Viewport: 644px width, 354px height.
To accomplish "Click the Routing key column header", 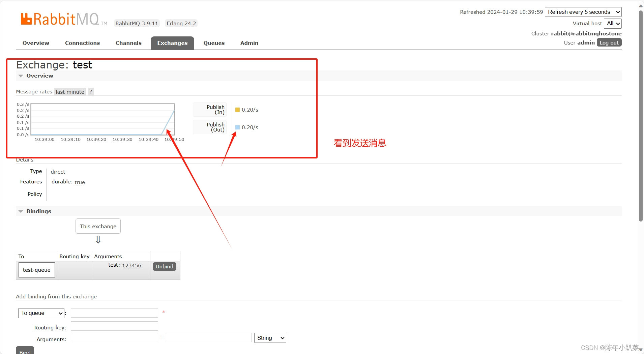I will 75,256.
